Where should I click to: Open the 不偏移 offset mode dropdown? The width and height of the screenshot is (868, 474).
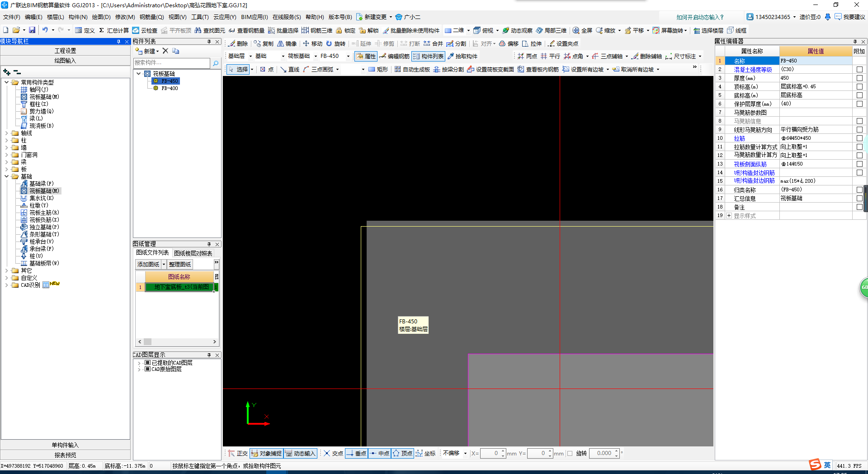point(465,453)
